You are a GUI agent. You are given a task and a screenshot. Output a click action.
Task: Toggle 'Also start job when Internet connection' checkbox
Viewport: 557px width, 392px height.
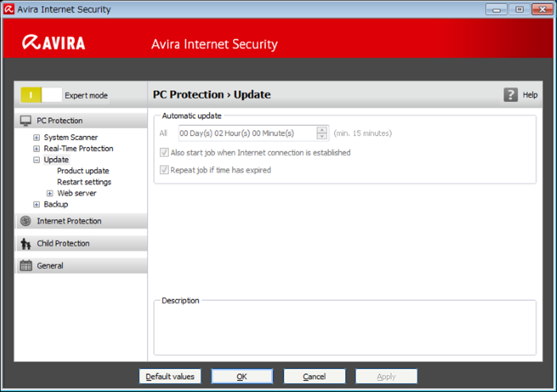coord(164,153)
